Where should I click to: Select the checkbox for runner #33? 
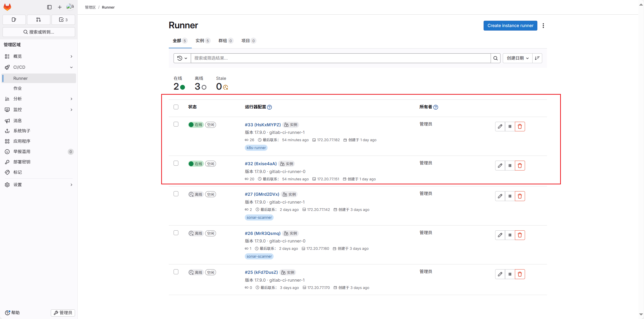click(176, 124)
